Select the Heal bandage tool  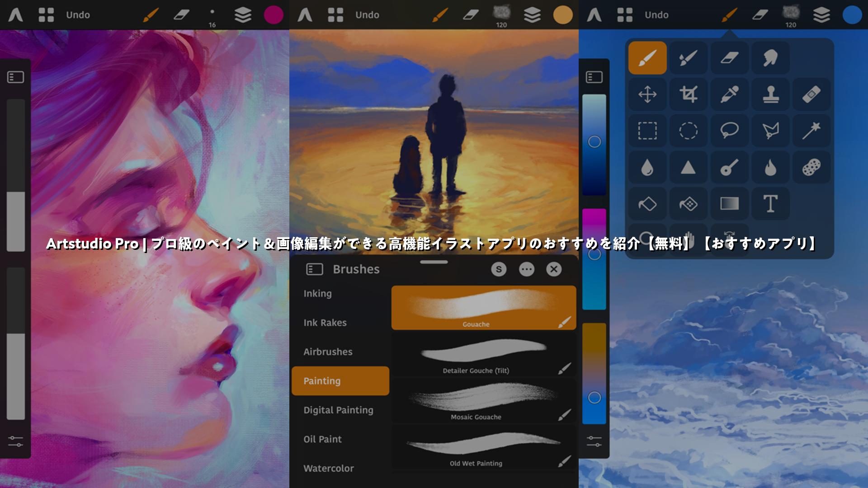[x=811, y=94]
